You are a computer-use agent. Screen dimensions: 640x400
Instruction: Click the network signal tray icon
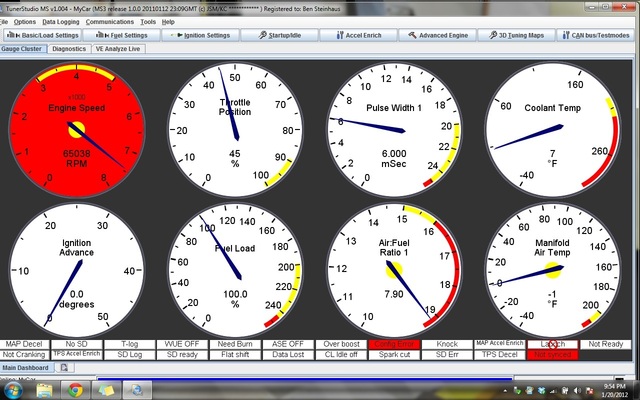point(554,391)
